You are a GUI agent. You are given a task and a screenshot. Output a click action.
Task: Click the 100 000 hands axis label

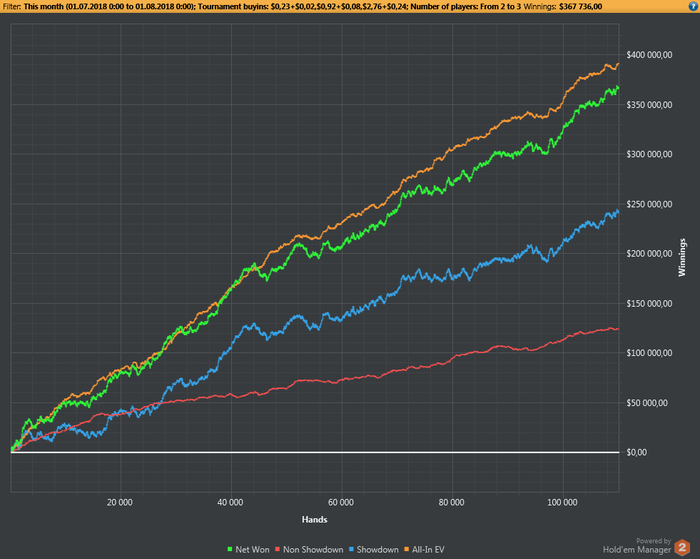pos(562,503)
